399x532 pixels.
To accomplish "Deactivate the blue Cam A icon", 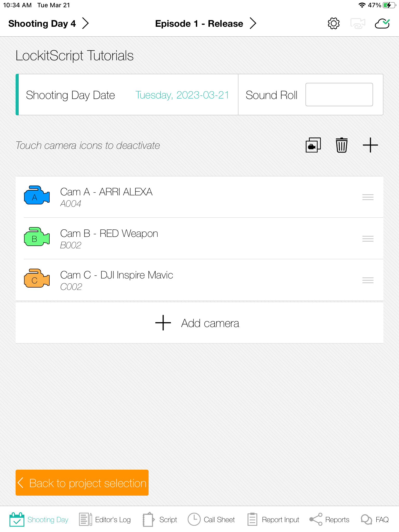I will point(37,195).
